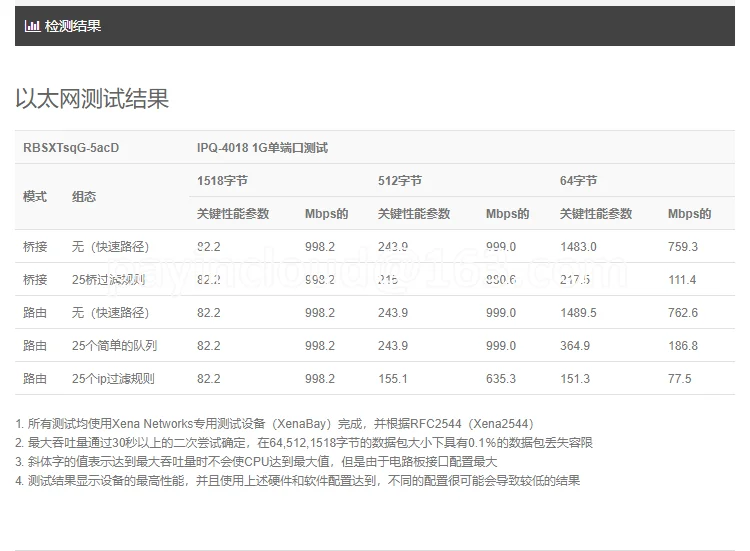Click the 77.5 value cell

pos(679,379)
